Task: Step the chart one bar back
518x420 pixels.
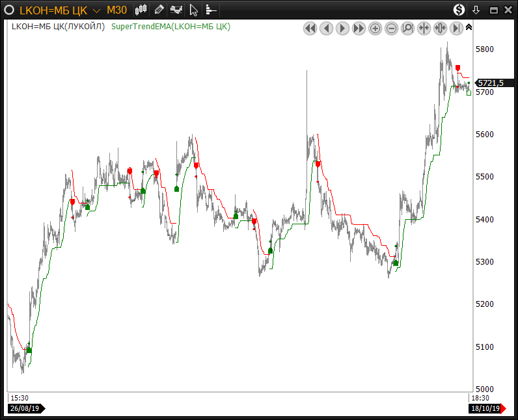Action: point(326,28)
